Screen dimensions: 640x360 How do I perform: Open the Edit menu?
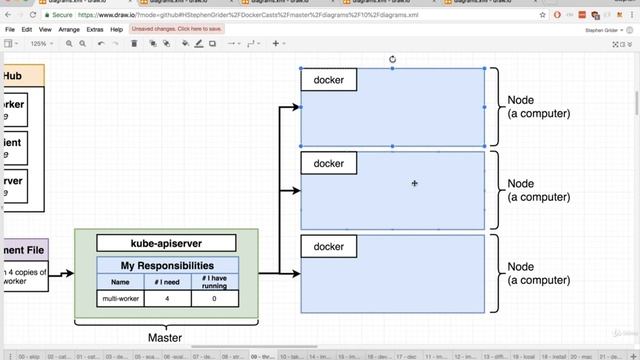(x=27, y=29)
